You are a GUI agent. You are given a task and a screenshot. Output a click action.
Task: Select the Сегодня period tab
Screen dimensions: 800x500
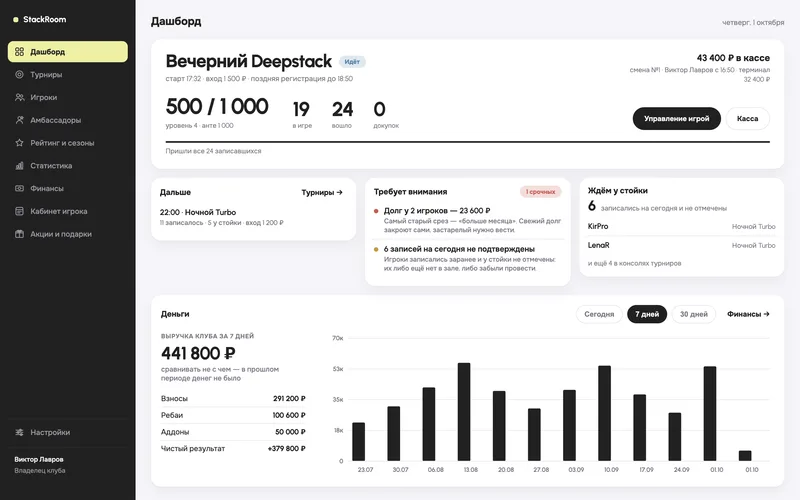tap(599, 314)
